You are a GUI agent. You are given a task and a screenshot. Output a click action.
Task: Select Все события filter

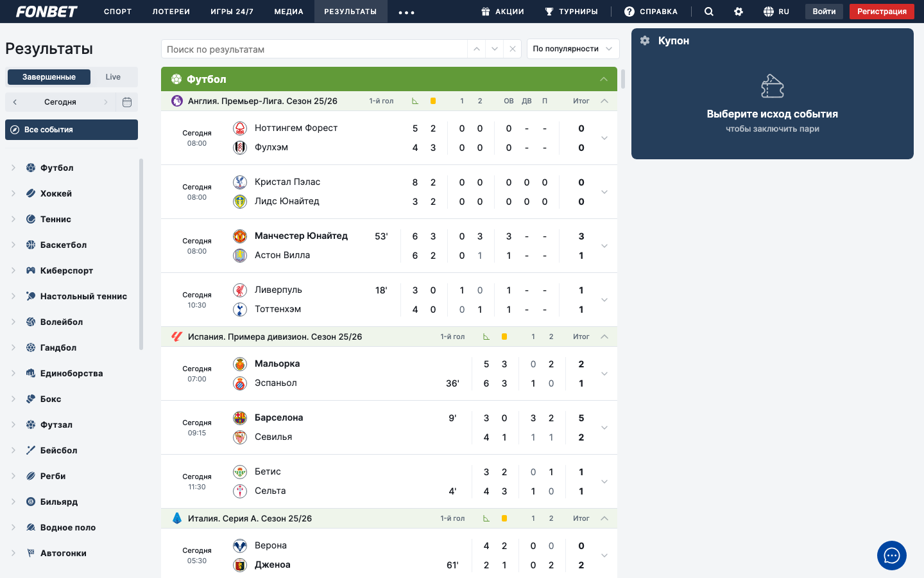coord(71,130)
